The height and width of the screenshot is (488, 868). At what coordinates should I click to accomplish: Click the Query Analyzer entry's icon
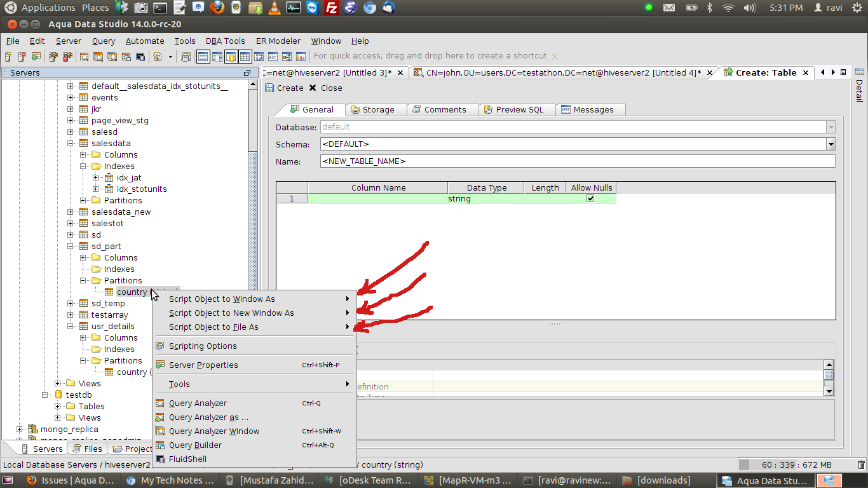159,403
